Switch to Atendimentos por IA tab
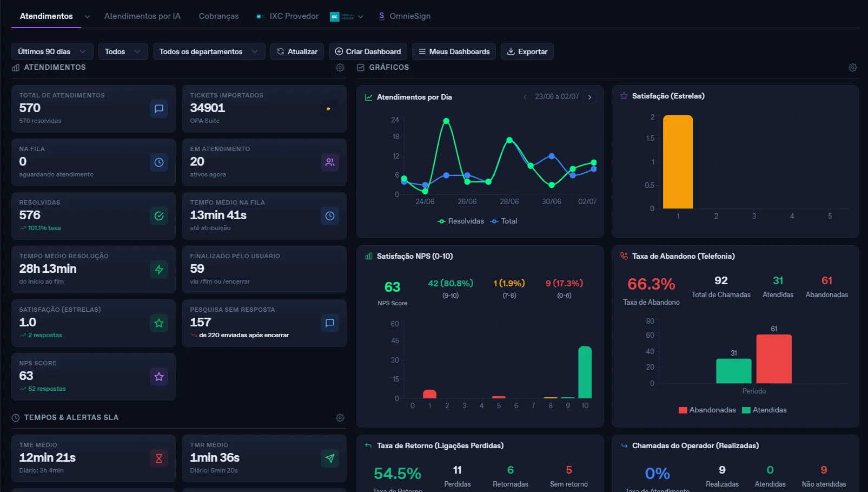Image resolution: width=868 pixels, height=492 pixels. click(x=143, y=16)
